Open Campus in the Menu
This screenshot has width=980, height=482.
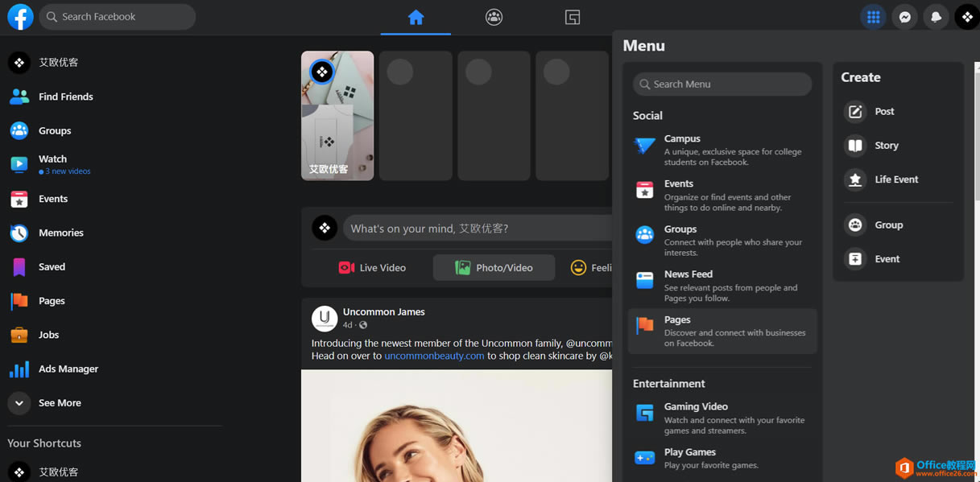click(x=722, y=150)
